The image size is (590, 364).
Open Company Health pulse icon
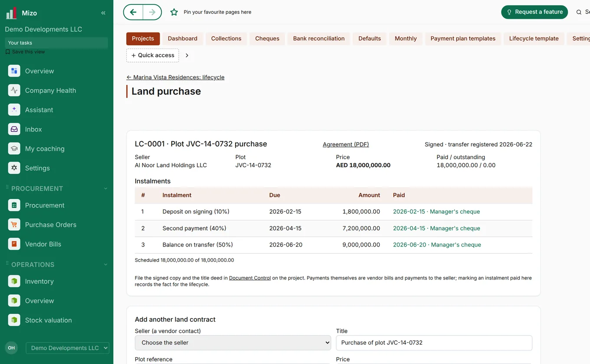(x=14, y=91)
